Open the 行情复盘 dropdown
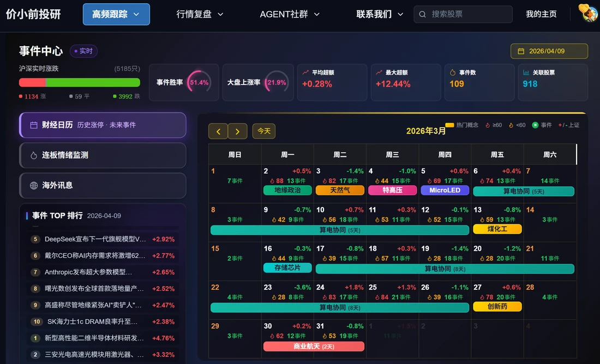The image size is (600, 364). click(x=200, y=14)
